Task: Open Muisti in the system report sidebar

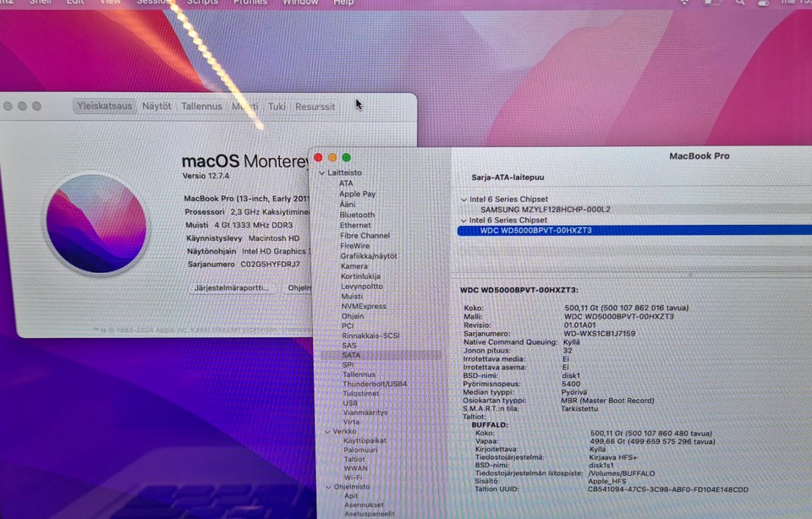Action: [352, 297]
